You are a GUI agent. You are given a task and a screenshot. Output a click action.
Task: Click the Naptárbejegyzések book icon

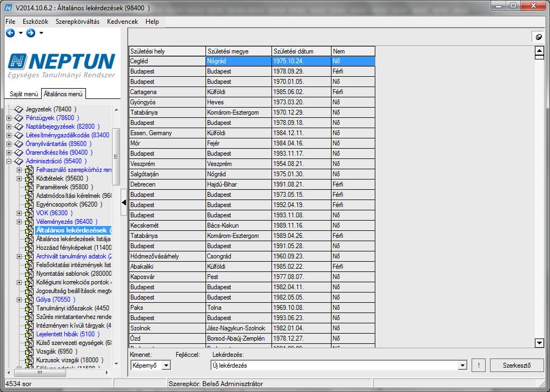coord(19,127)
